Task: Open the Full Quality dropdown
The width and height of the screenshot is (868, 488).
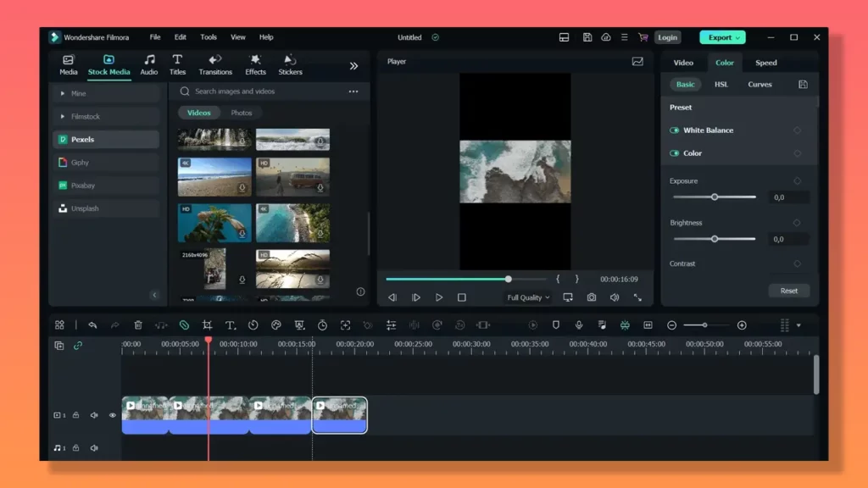Action: click(x=528, y=297)
